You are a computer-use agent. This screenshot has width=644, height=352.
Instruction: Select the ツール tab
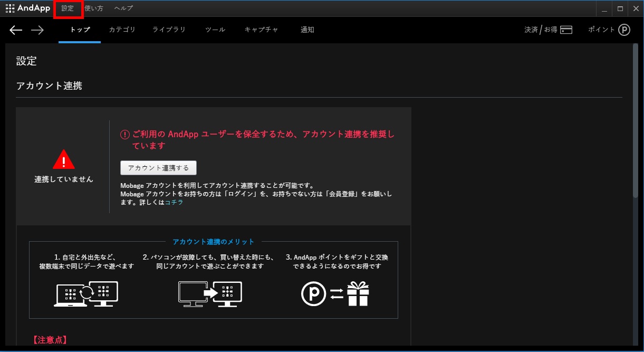pyautogui.click(x=215, y=30)
